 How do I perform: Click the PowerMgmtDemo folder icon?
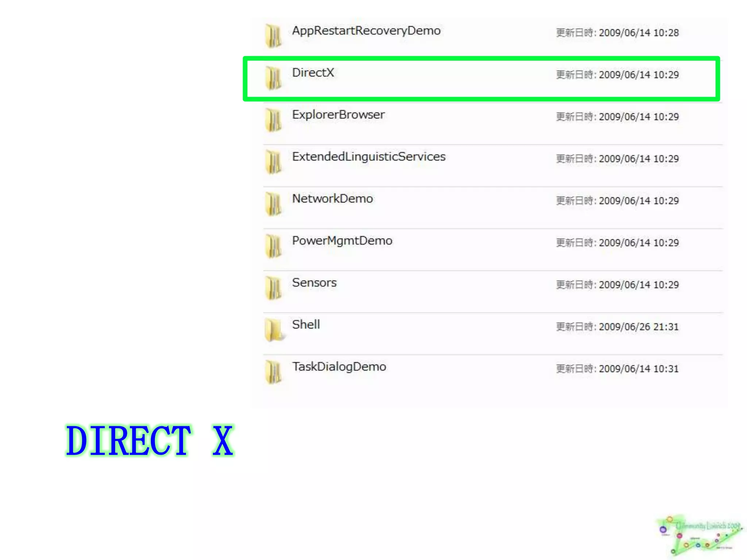click(x=273, y=246)
